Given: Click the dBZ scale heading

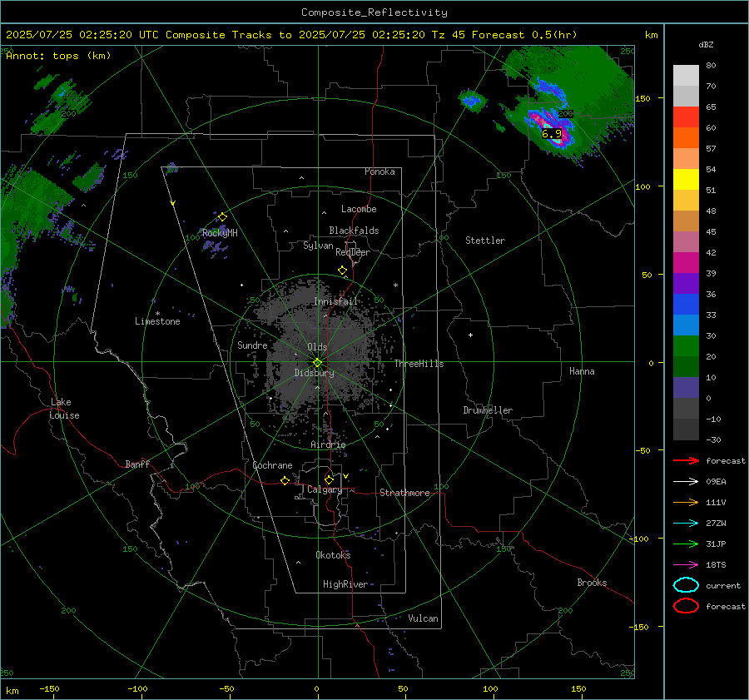Looking at the screenshot, I should (706, 44).
